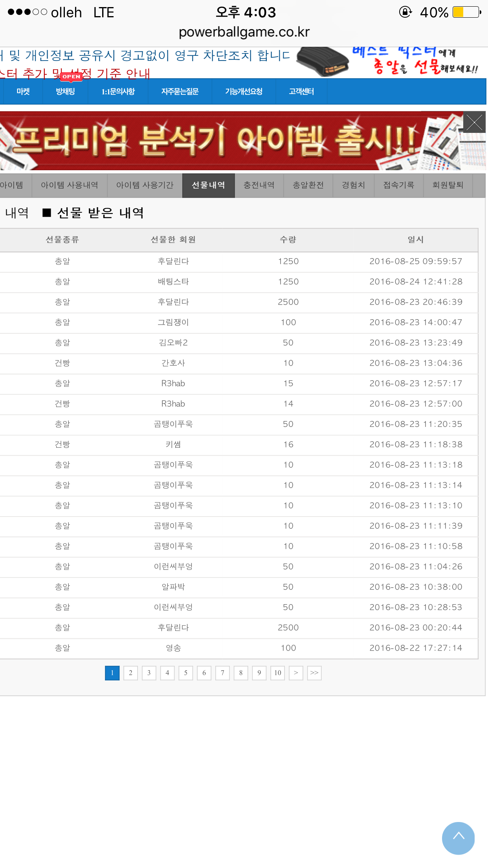Go to page 4 of results

167,673
